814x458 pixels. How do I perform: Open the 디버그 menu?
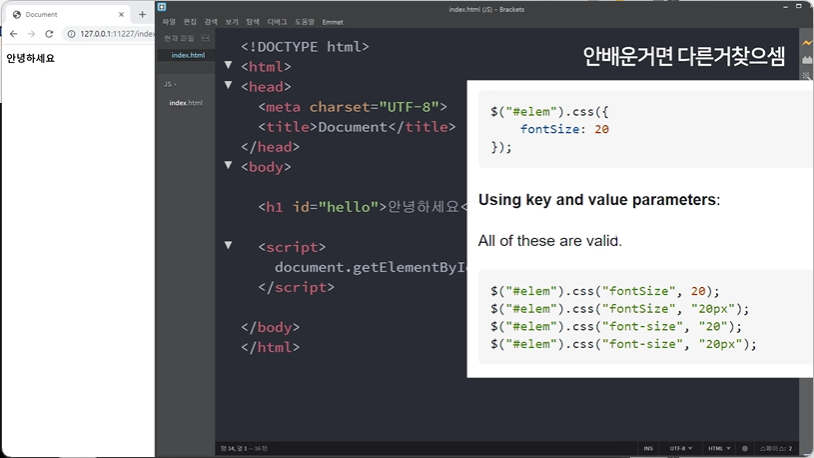tap(277, 22)
